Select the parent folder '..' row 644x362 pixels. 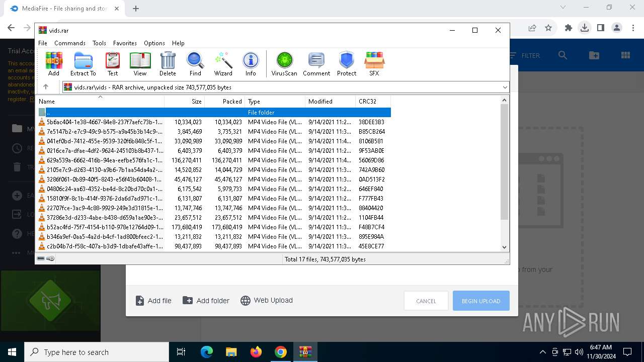[x=213, y=113]
